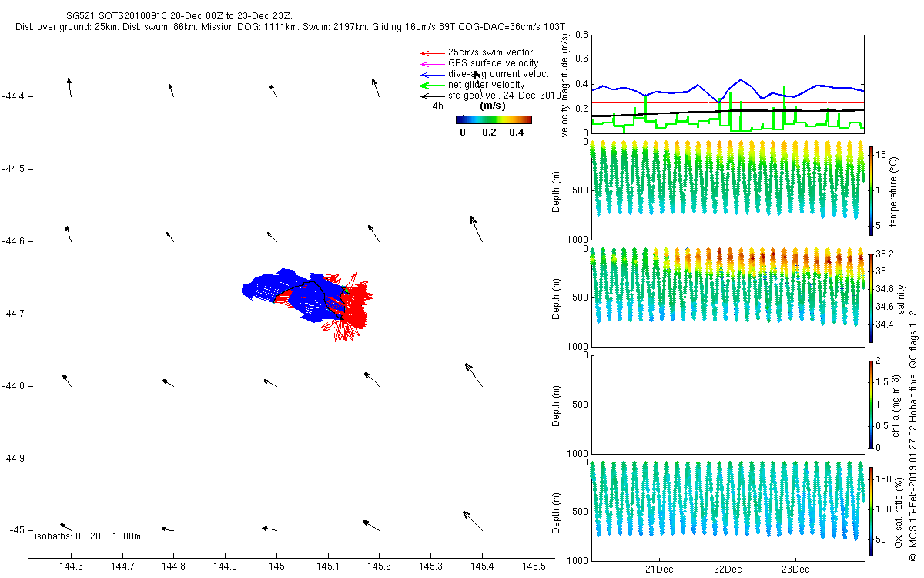924x578 pixels.
Task: Click the '35.2' salinity colorbar tick
Action: tap(885, 254)
